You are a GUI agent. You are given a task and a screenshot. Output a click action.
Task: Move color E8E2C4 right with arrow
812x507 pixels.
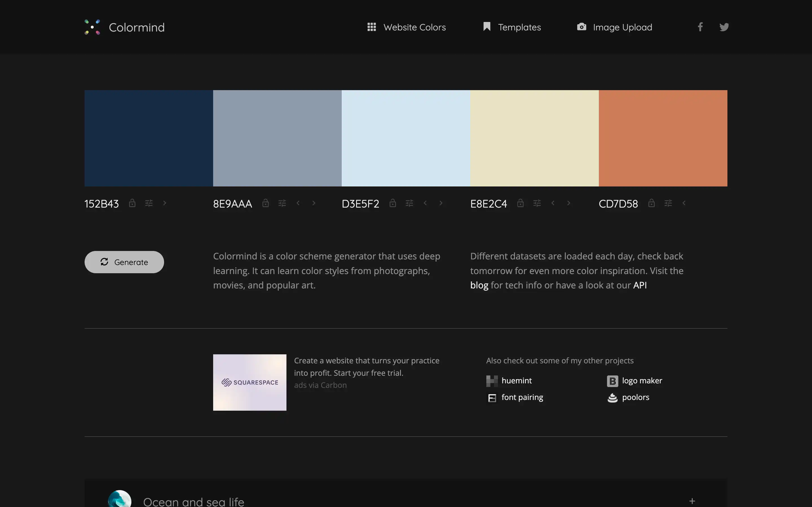tap(568, 203)
